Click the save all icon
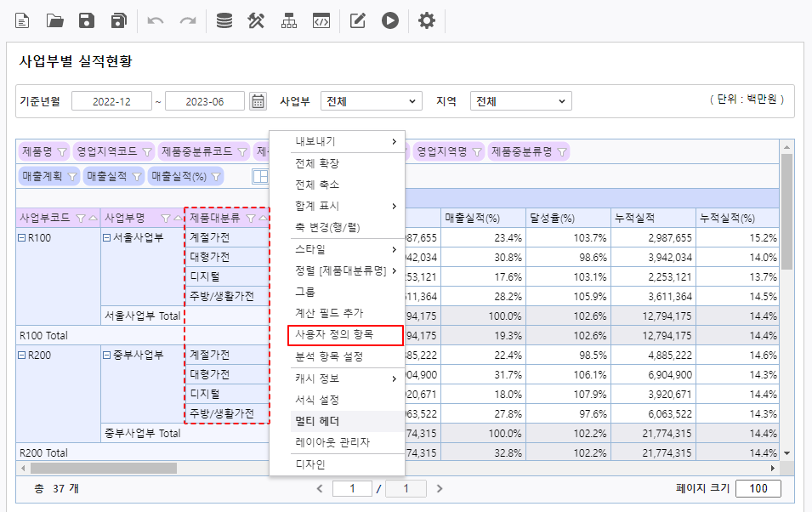This screenshot has width=812, height=512. [119, 21]
